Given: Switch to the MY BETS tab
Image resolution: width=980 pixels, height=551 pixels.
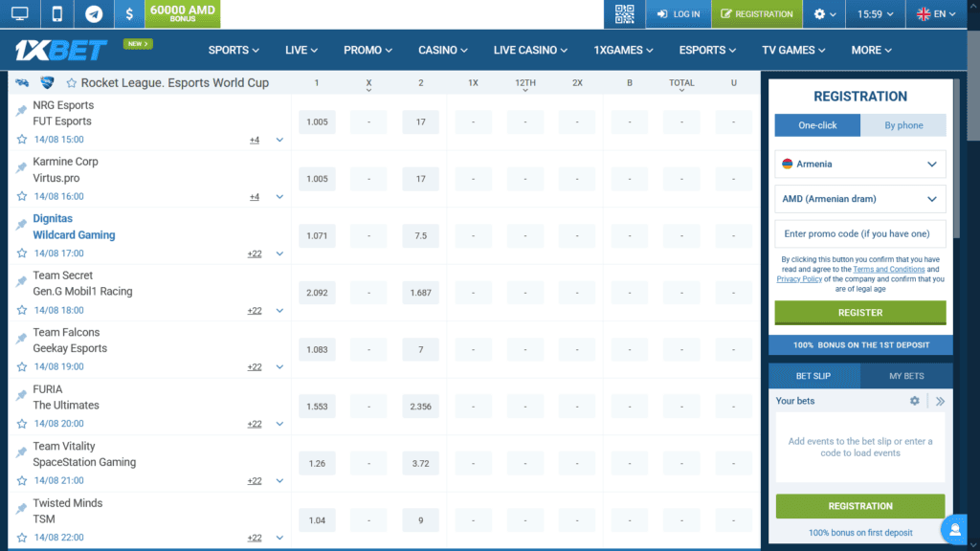Looking at the screenshot, I should click(906, 375).
